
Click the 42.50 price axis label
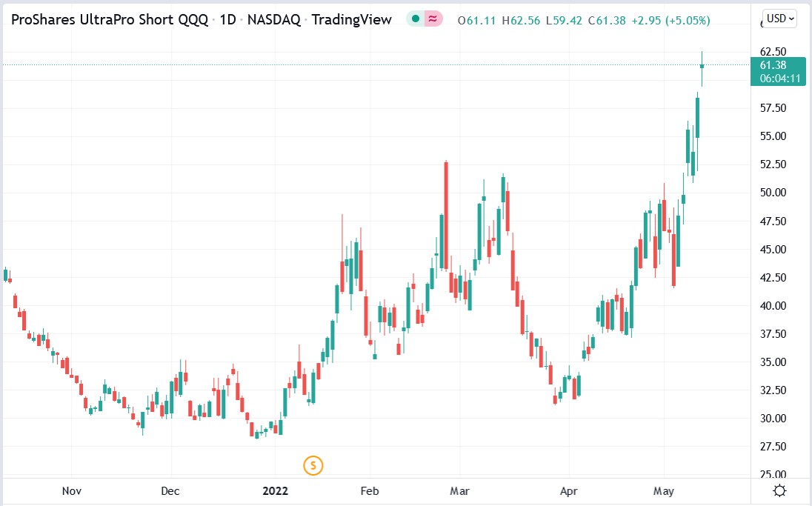(773, 278)
